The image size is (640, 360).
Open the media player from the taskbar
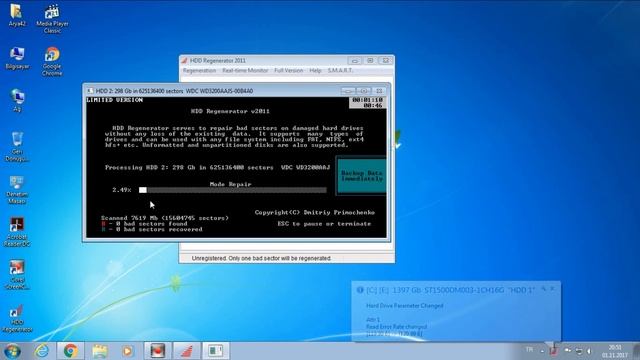[x=128, y=351]
